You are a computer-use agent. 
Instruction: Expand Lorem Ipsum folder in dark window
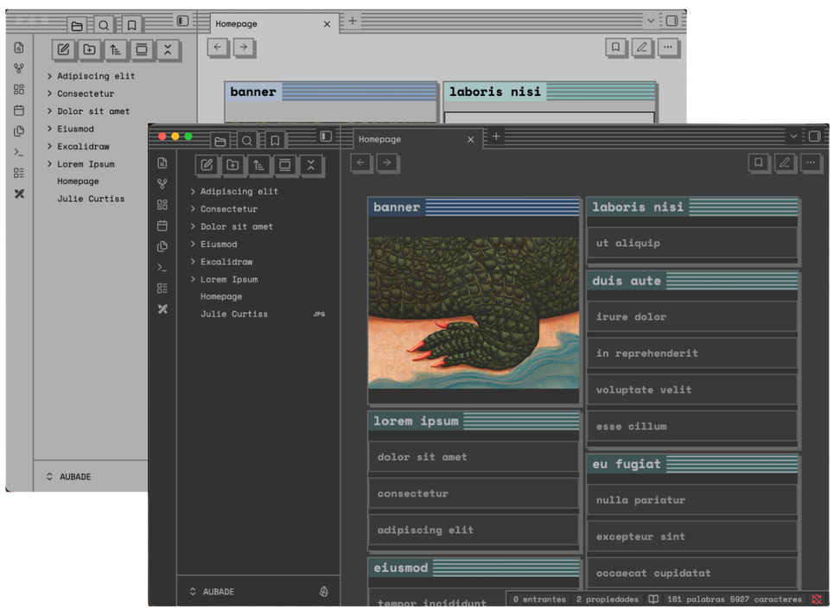[193, 279]
